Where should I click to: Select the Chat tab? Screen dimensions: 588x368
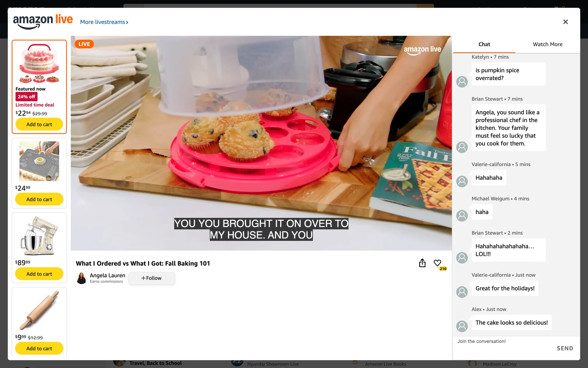(x=484, y=44)
